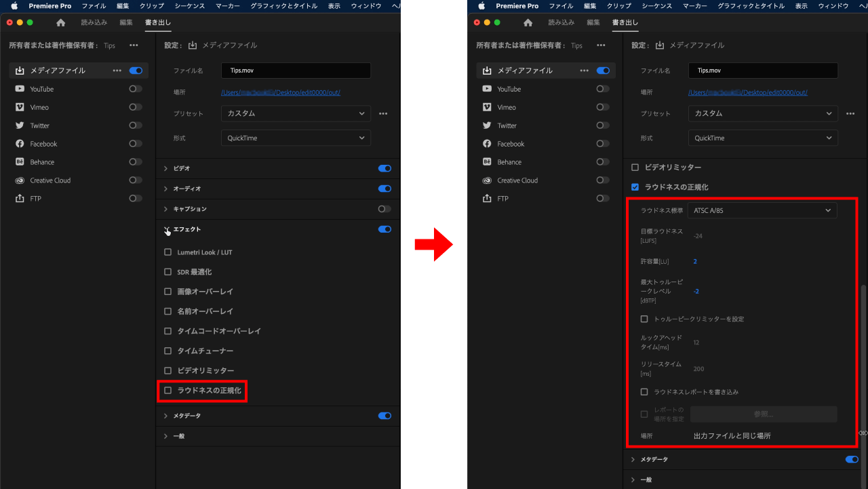Click Vimeo icon in left window's destination list
Image resolution: width=868 pixels, height=489 pixels.
coord(20,107)
